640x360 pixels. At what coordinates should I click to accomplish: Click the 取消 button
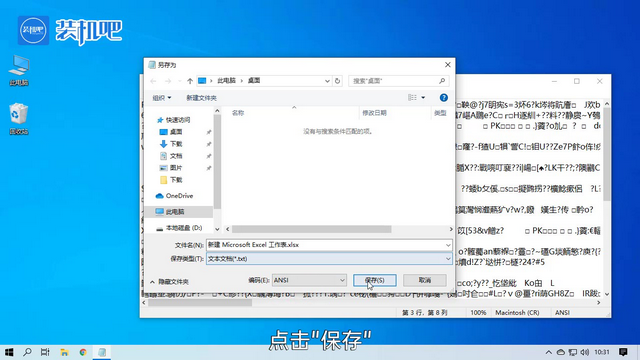click(x=425, y=280)
